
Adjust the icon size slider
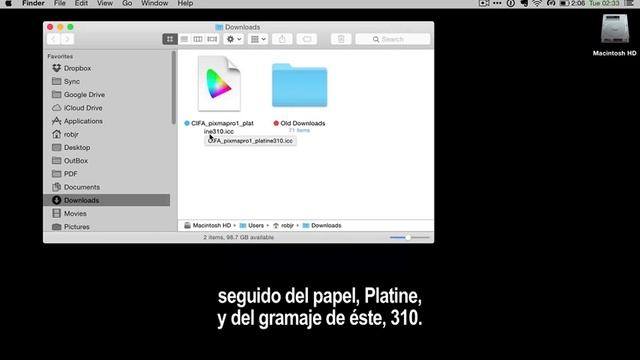click(x=409, y=237)
